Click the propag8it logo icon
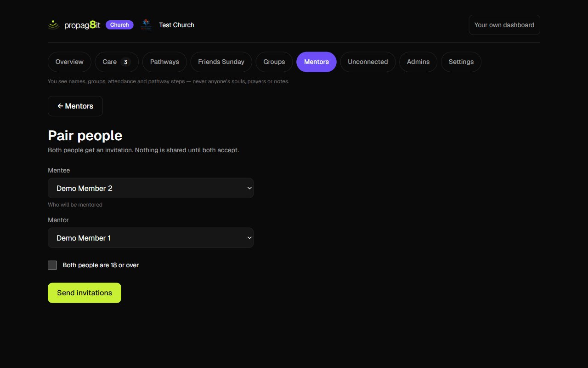Screen dimensions: 588x368 coord(54,25)
